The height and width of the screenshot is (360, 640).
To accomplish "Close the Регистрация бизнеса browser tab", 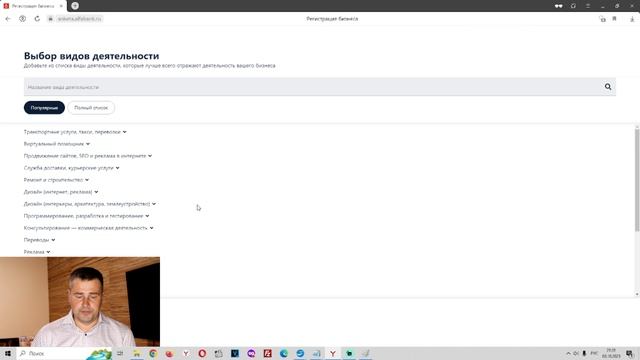I will (61, 6).
